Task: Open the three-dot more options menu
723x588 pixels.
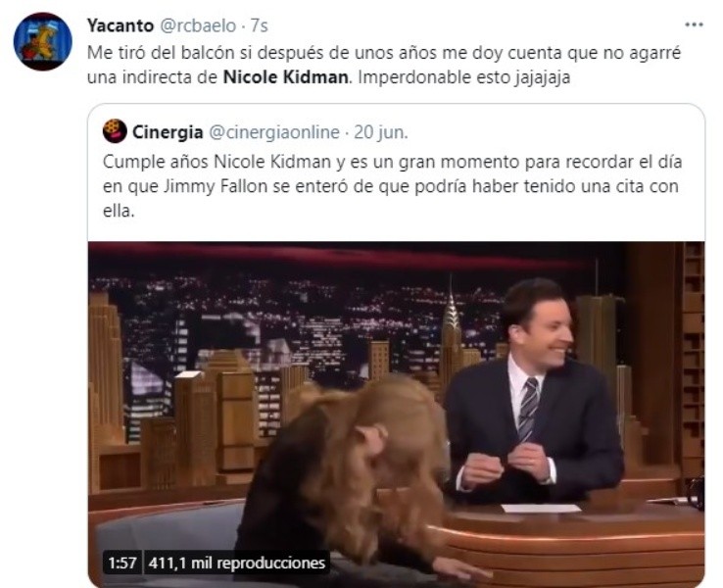Action: [x=694, y=24]
